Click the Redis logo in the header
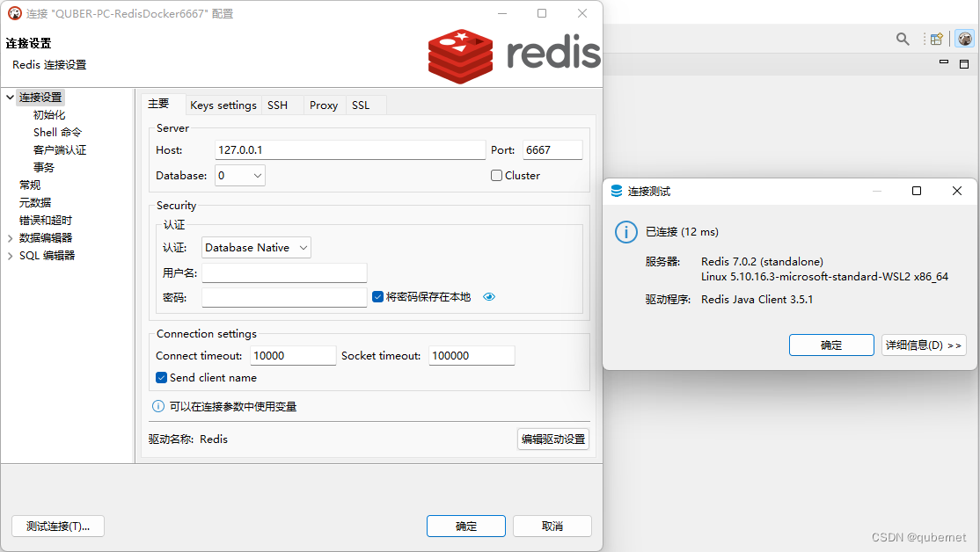This screenshot has height=552, width=980. coord(514,56)
